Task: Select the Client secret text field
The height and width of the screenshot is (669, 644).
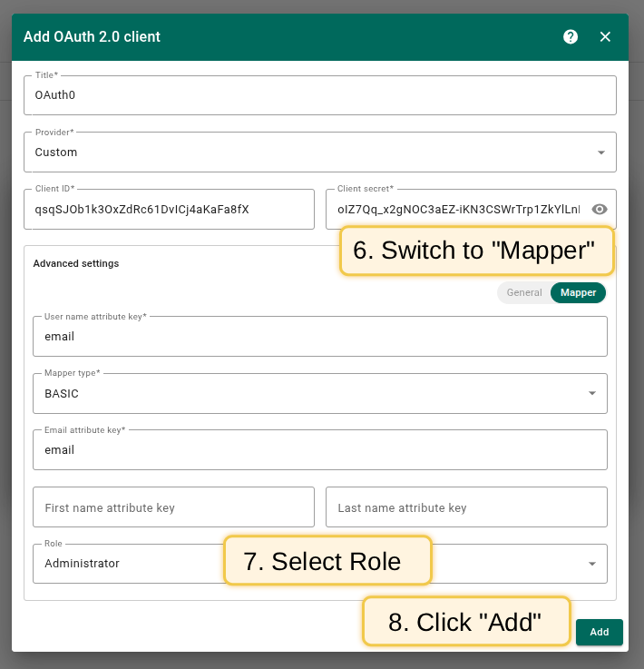Action: (457, 210)
